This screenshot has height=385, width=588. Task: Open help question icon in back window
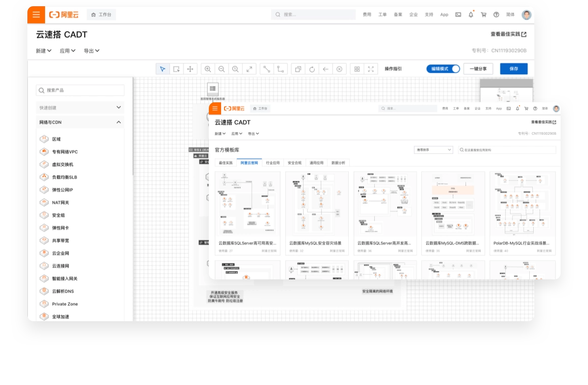[x=496, y=15]
